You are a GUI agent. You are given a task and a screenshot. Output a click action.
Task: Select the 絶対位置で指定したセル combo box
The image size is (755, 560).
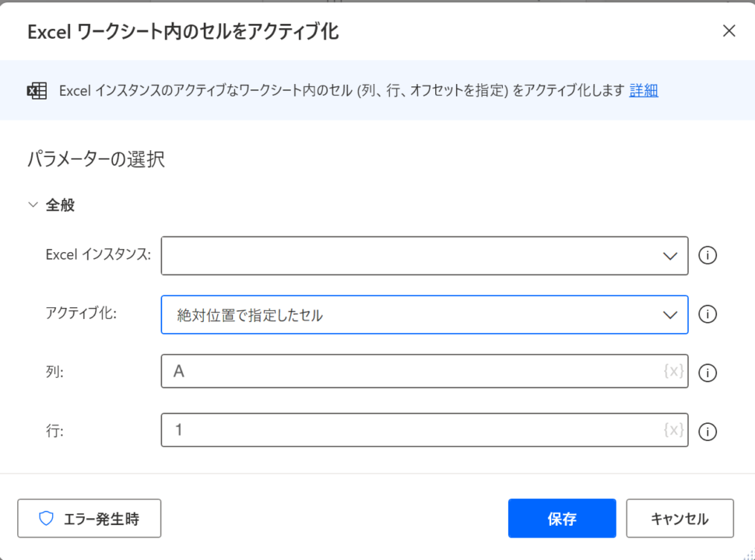click(x=424, y=315)
